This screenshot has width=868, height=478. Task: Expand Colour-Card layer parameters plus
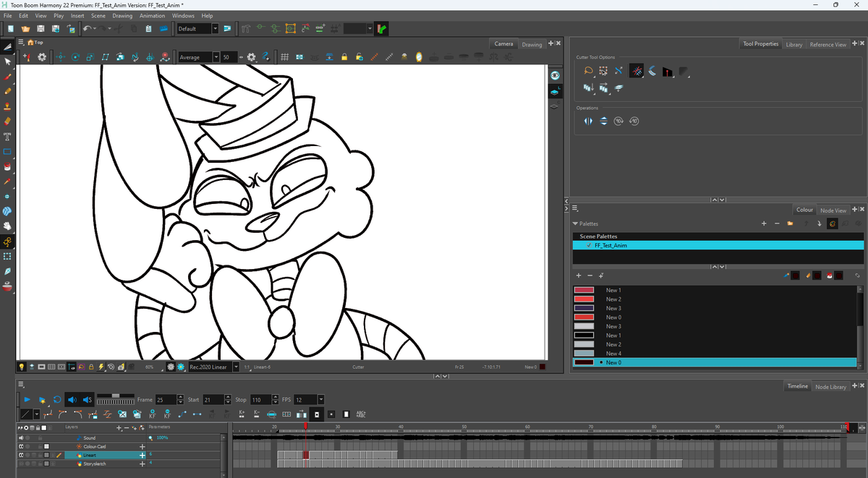(x=142, y=447)
